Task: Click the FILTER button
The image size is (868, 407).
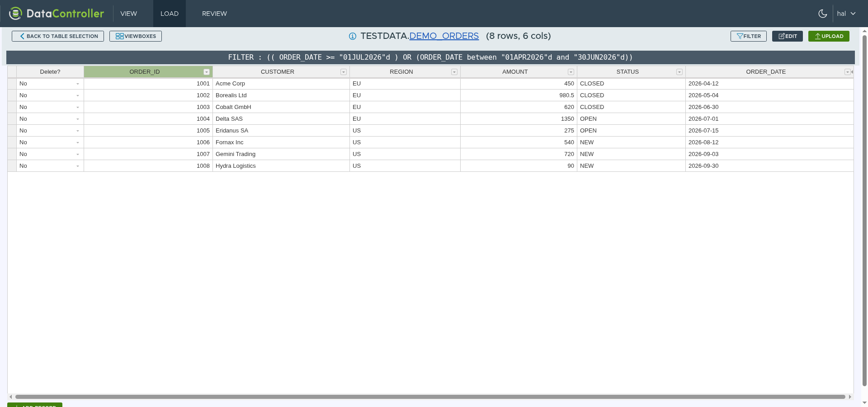Action: click(749, 36)
